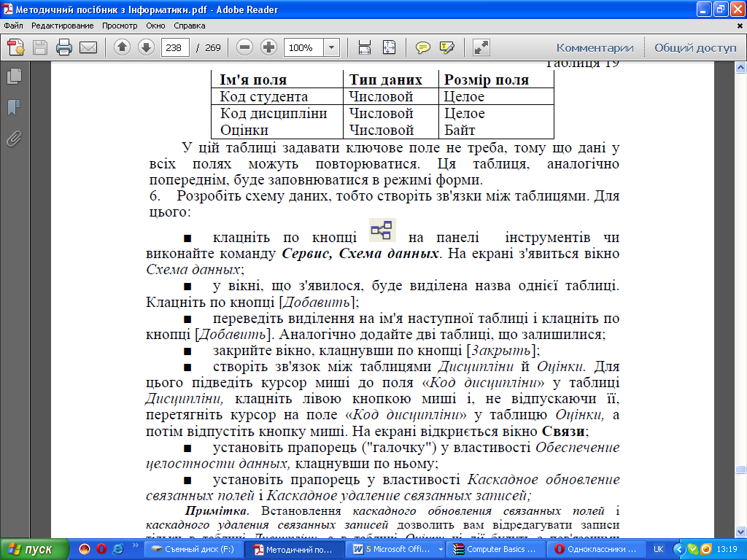Switch to Одноклассники taskbar item
Screen dimensions: 747x560
tap(597, 550)
